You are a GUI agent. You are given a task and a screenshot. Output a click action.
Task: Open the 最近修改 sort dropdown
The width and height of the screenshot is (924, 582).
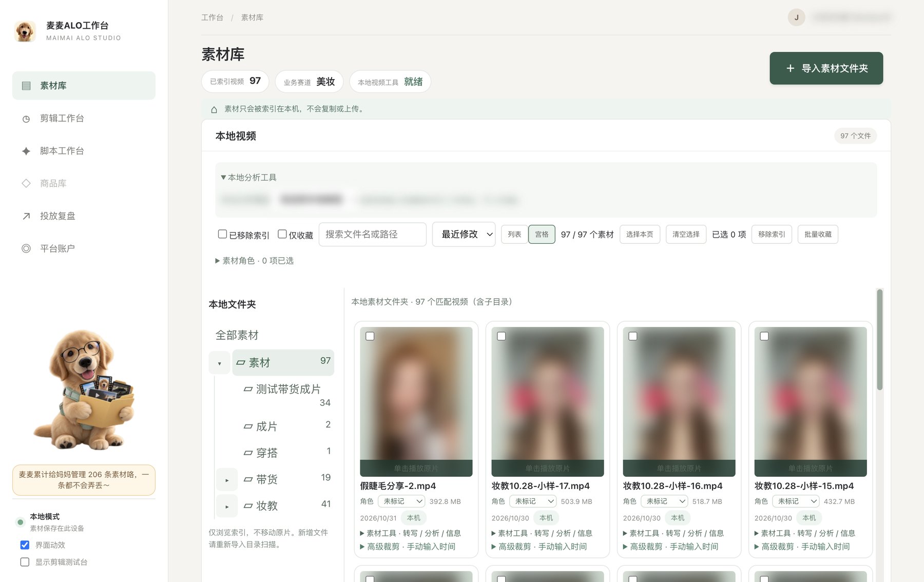pos(464,235)
